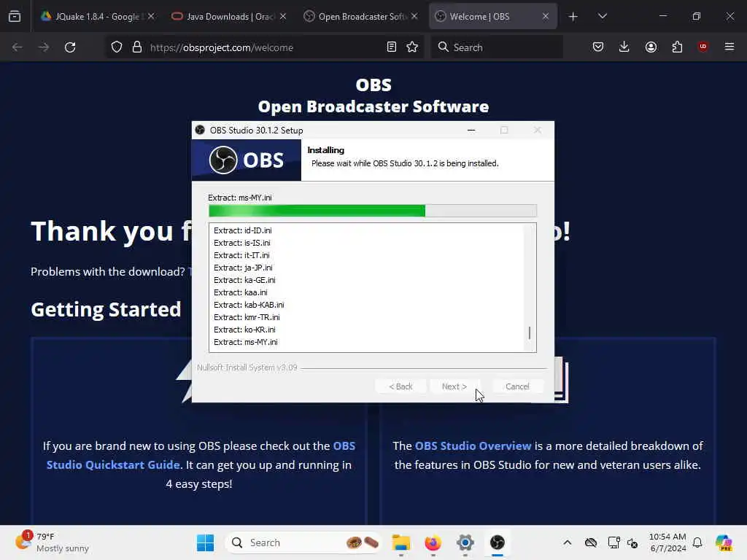Open the Extensions puzzle-piece menu
Image resolution: width=747 pixels, height=560 pixels.
pyautogui.click(x=677, y=47)
